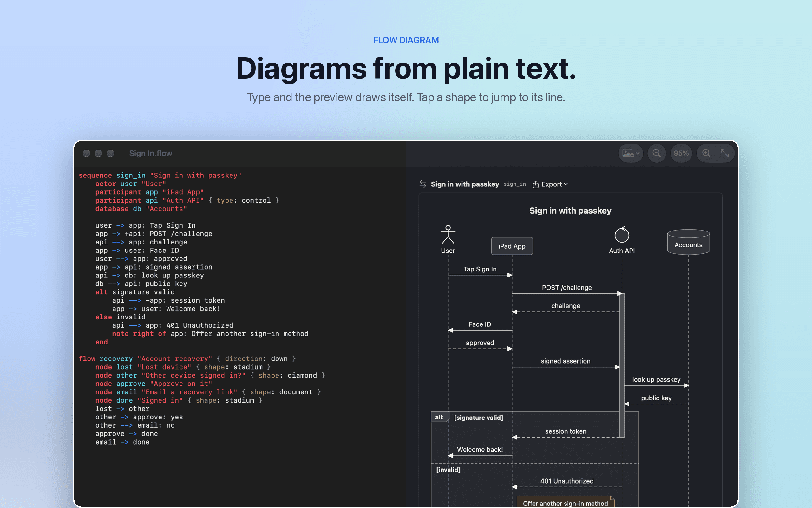
Task: Click the 'Offer another sign-in method' note
Action: (x=565, y=502)
